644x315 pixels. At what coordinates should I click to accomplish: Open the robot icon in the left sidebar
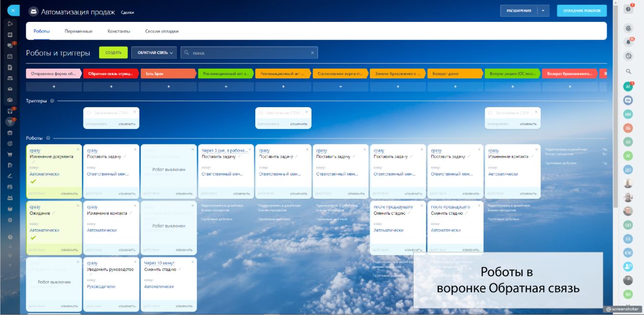[10, 198]
